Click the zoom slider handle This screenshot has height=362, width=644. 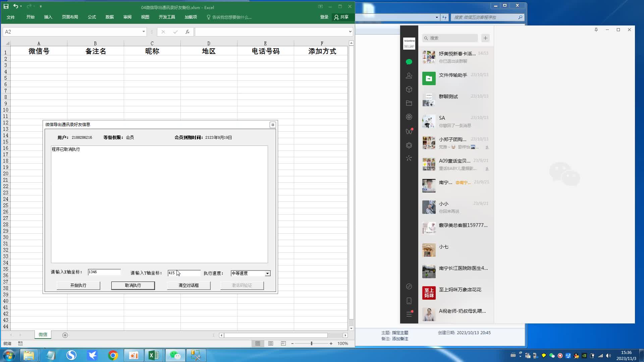tap(312, 344)
